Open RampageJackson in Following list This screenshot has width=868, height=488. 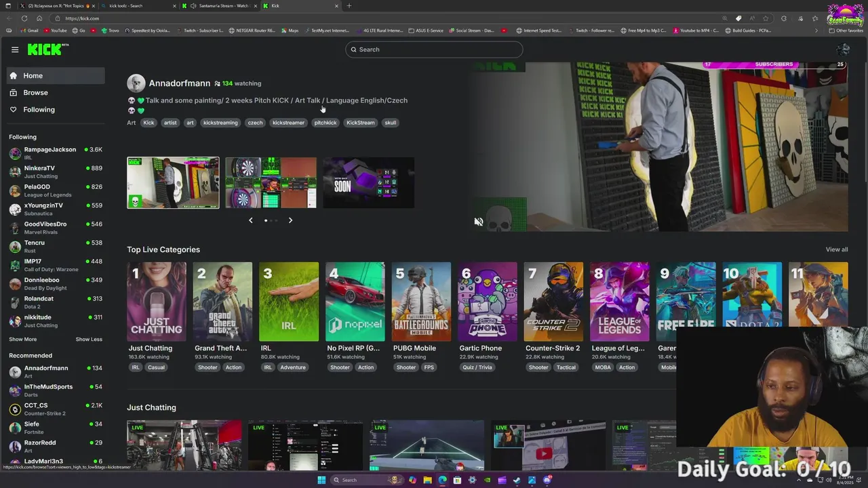pyautogui.click(x=56, y=153)
